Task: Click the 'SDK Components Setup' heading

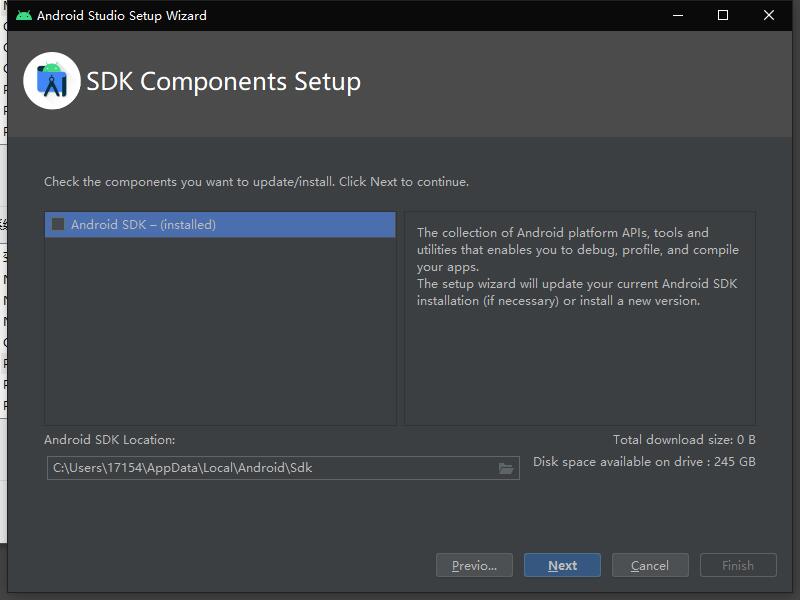Action: pos(223,81)
